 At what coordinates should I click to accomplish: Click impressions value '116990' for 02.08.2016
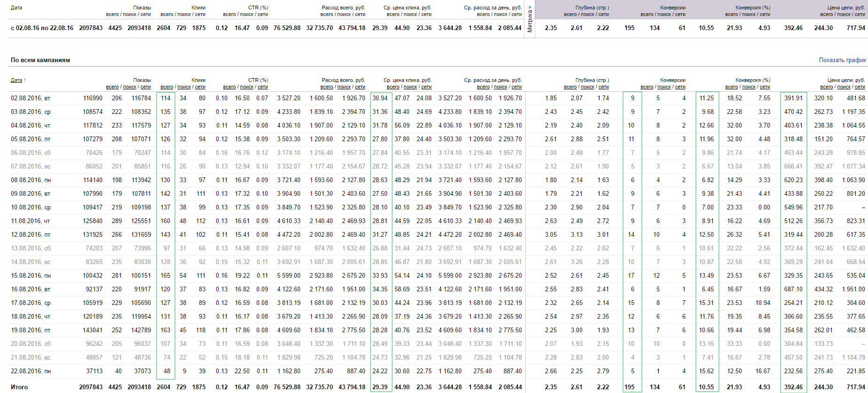(x=93, y=98)
